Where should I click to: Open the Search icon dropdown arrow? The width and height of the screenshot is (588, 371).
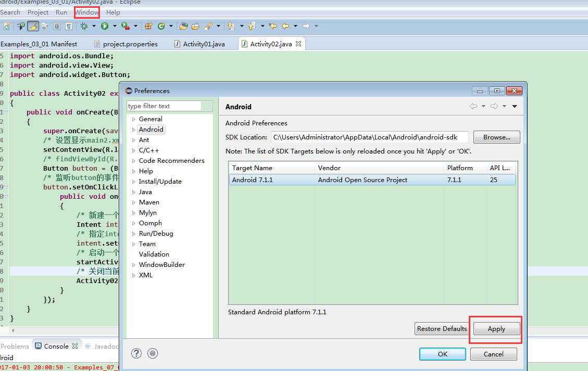click(218, 26)
